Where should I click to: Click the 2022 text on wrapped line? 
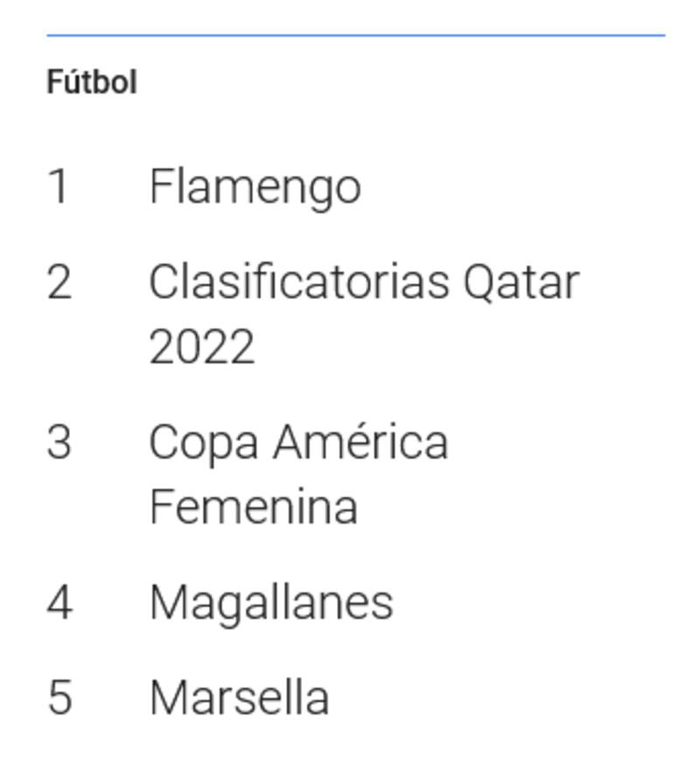202,346
